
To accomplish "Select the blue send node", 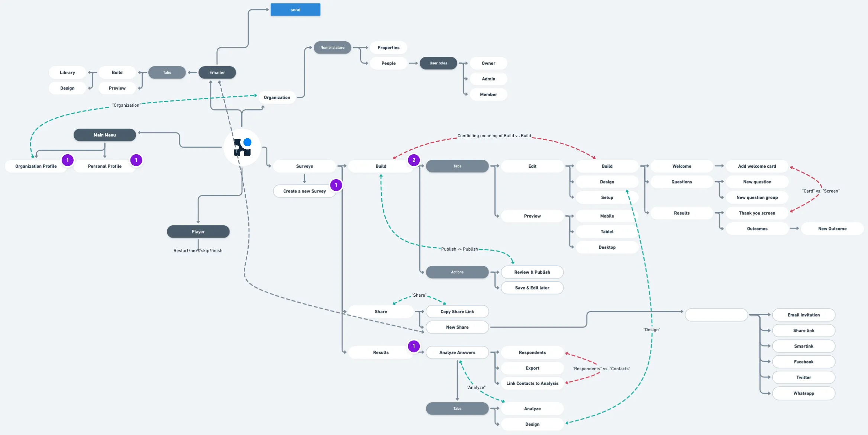I will pos(296,10).
